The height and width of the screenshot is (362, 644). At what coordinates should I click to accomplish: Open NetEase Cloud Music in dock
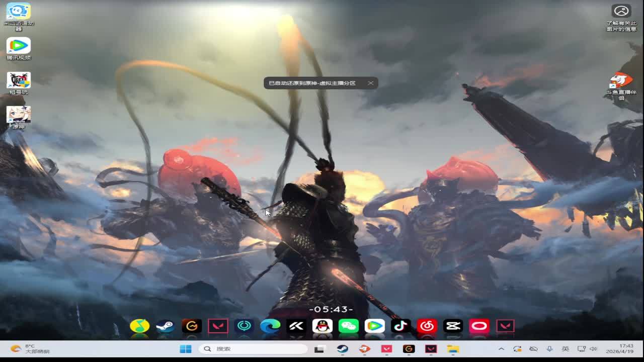coord(427,326)
